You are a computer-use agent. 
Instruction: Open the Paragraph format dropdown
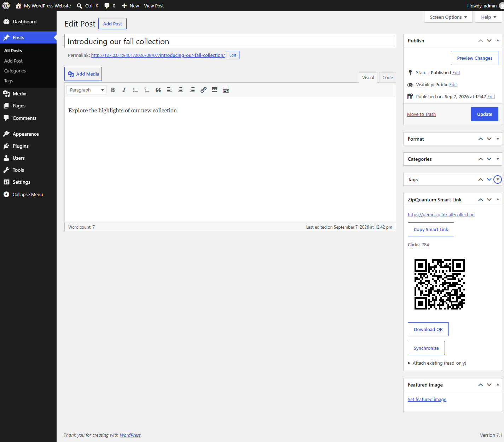click(x=86, y=90)
